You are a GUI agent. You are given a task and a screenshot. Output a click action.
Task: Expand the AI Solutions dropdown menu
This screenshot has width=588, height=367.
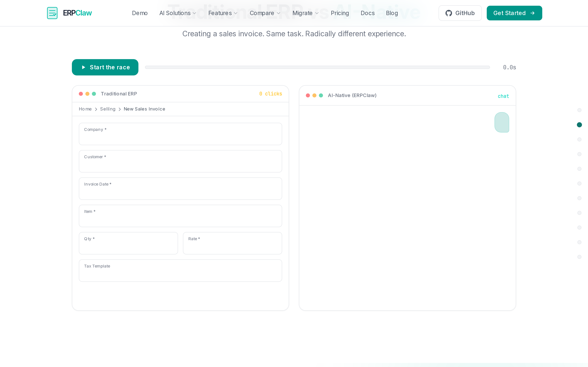[178, 13]
